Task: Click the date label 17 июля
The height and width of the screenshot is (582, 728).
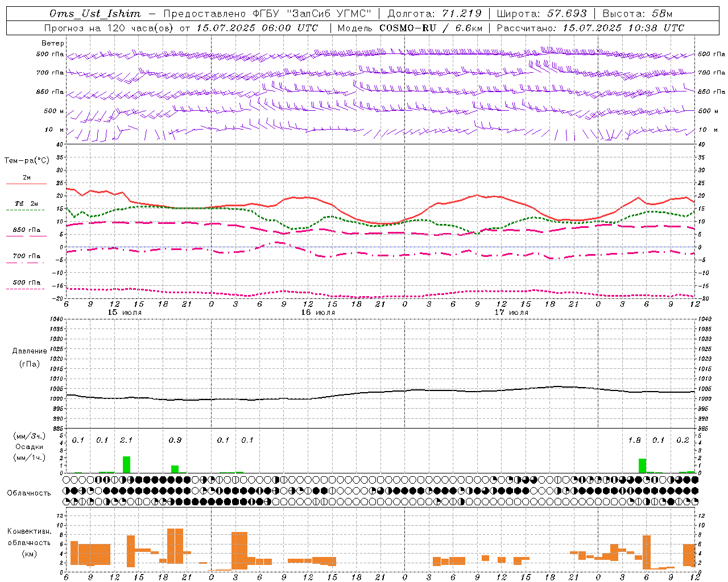Action: pos(511,313)
